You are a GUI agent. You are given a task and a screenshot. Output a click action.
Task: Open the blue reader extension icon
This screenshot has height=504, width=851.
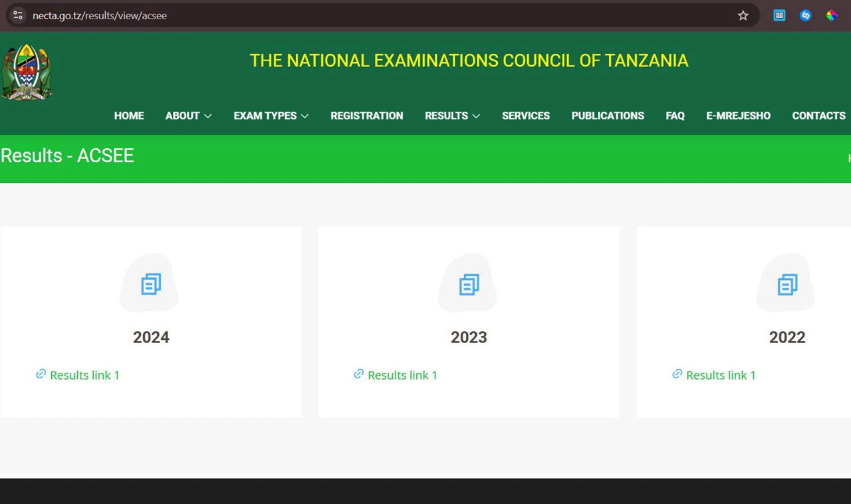pyautogui.click(x=779, y=15)
